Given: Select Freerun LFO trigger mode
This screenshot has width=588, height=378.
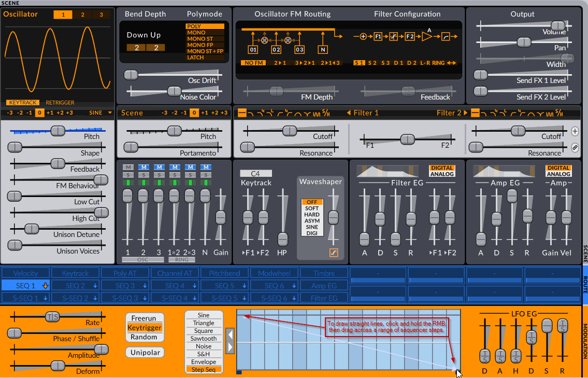Looking at the screenshot, I should coord(145,318).
